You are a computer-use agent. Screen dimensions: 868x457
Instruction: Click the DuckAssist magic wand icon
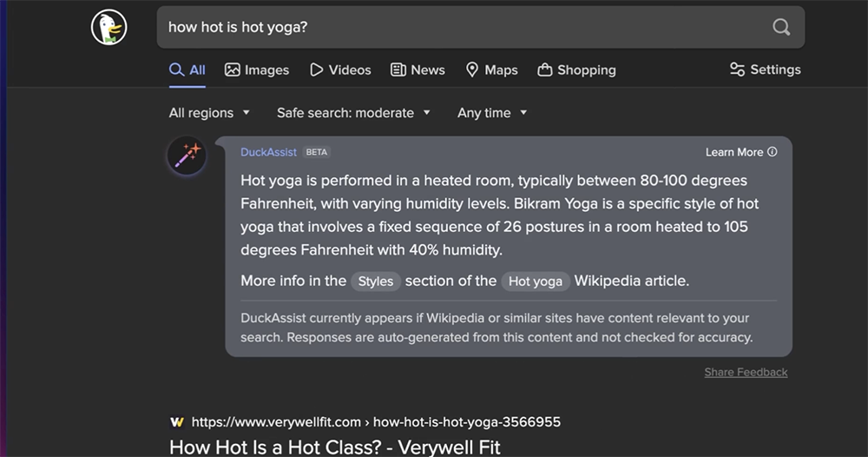click(187, 156)
